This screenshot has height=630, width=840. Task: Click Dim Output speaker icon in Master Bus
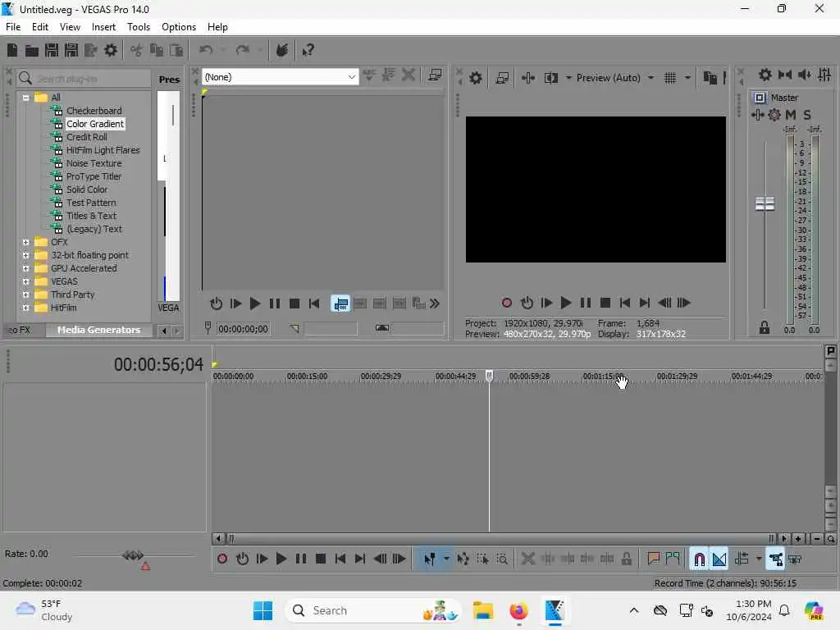point(804,75)
